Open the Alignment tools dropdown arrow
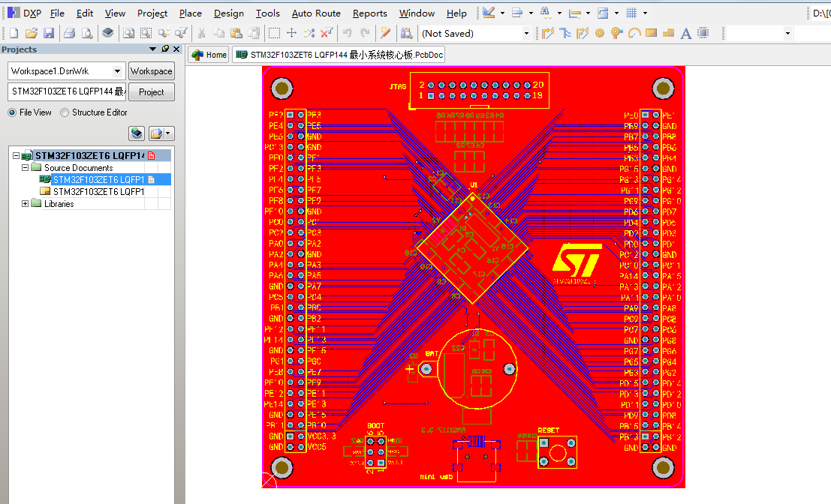831x504 pixels. 531,13
